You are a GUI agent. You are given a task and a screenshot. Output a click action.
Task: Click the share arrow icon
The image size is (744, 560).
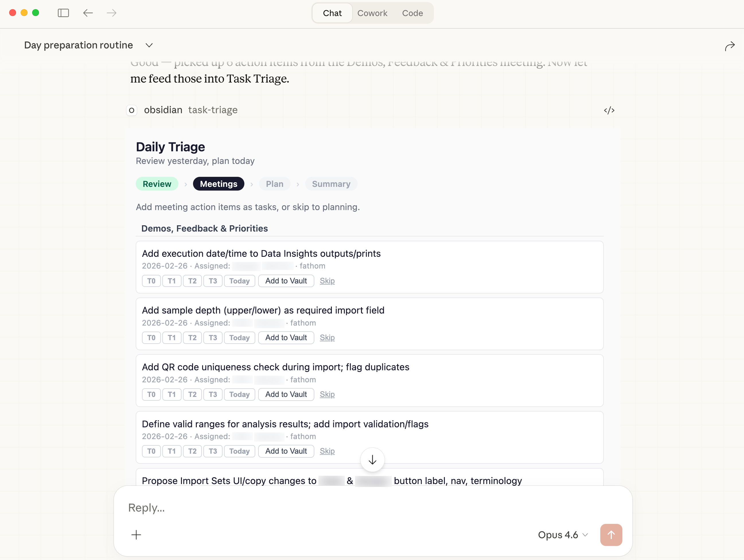click(730, 46)
